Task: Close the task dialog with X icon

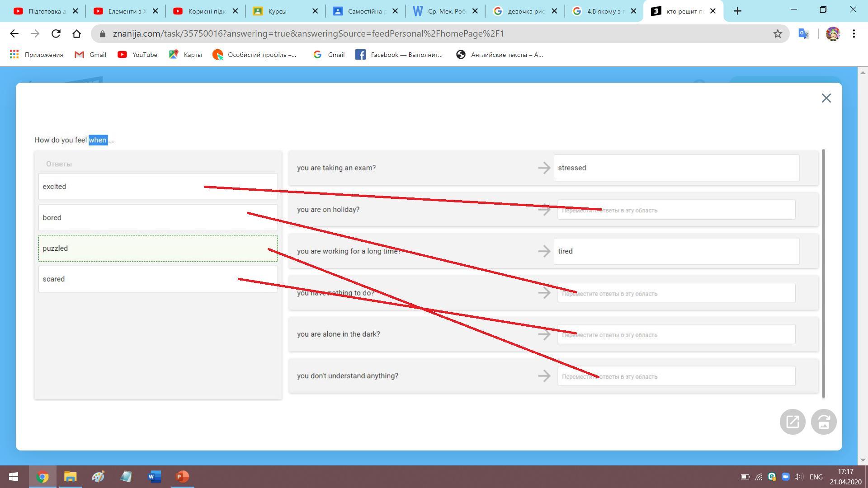Action: pyautogui.click(x=826, y=98)
